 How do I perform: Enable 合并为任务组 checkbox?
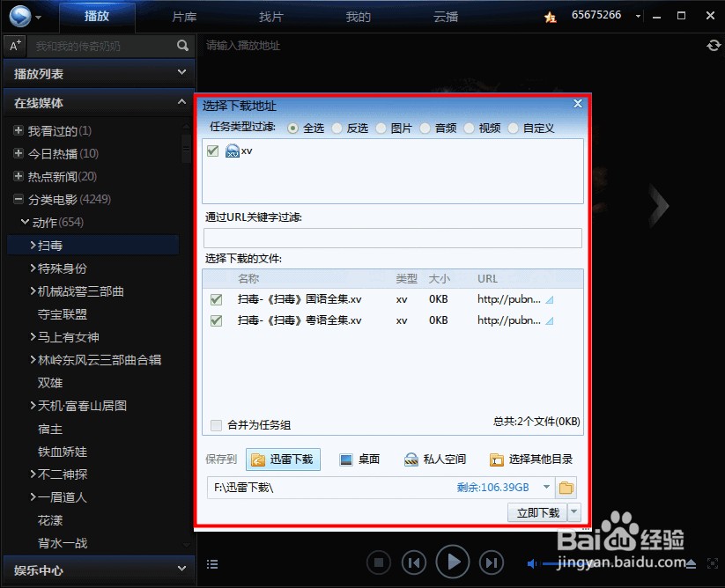coord(216,425)
